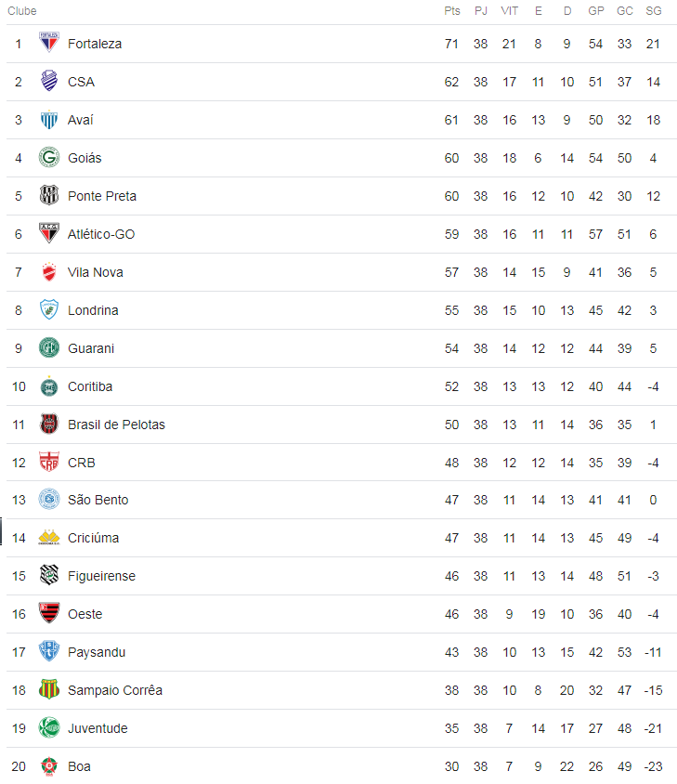Click the Boa club crest
677x784 pixels.
point(49,766)
